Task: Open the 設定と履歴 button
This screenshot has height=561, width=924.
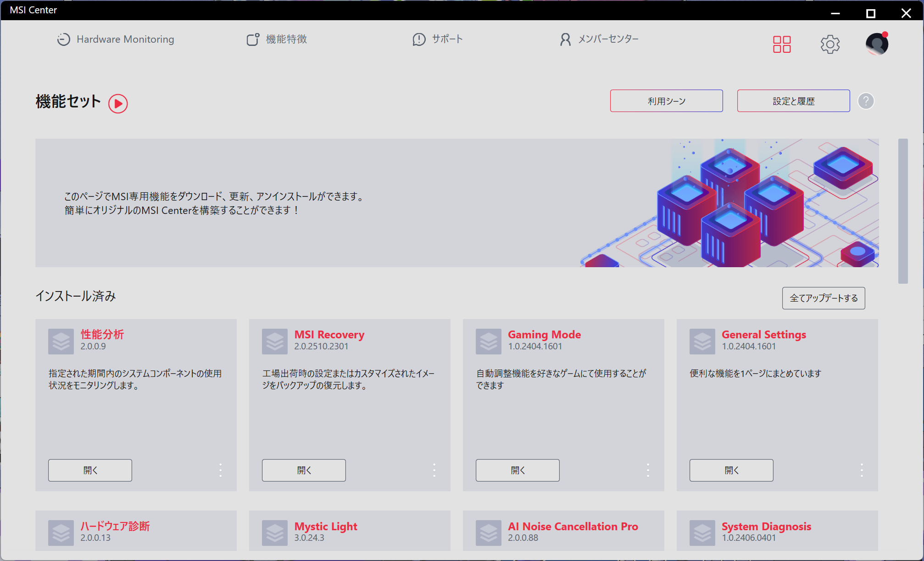Action: (x=793, y=101)
